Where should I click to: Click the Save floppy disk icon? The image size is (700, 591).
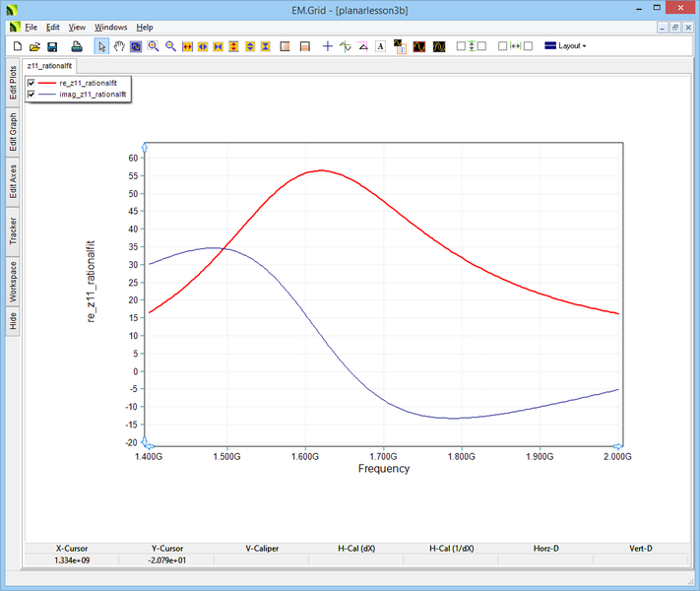point(52,46)
